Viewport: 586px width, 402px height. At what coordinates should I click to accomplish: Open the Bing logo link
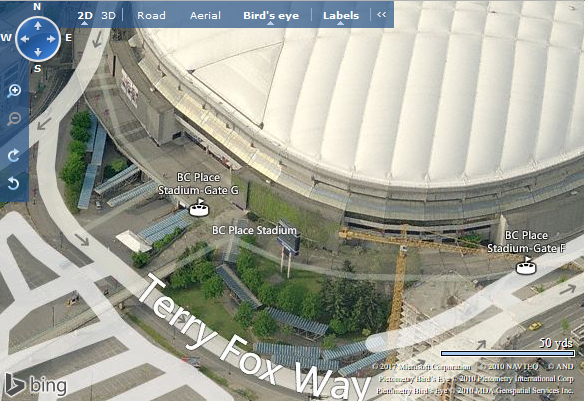click(36, 385)
